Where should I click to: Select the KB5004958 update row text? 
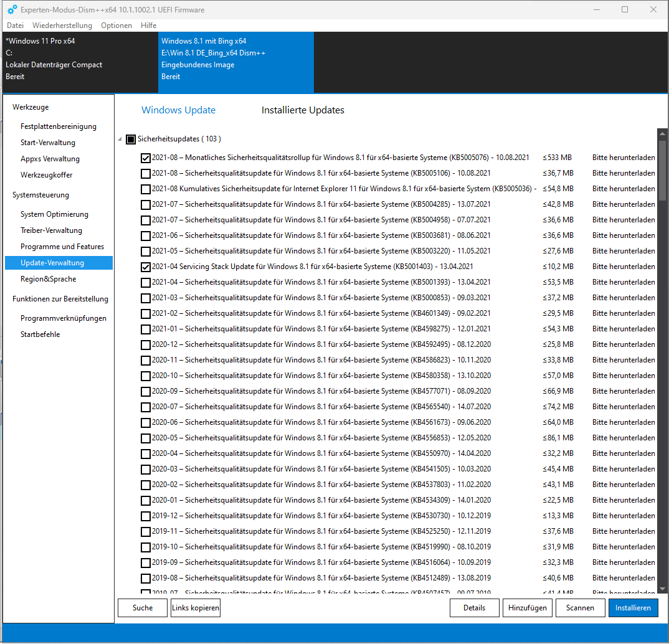(321, 220)
